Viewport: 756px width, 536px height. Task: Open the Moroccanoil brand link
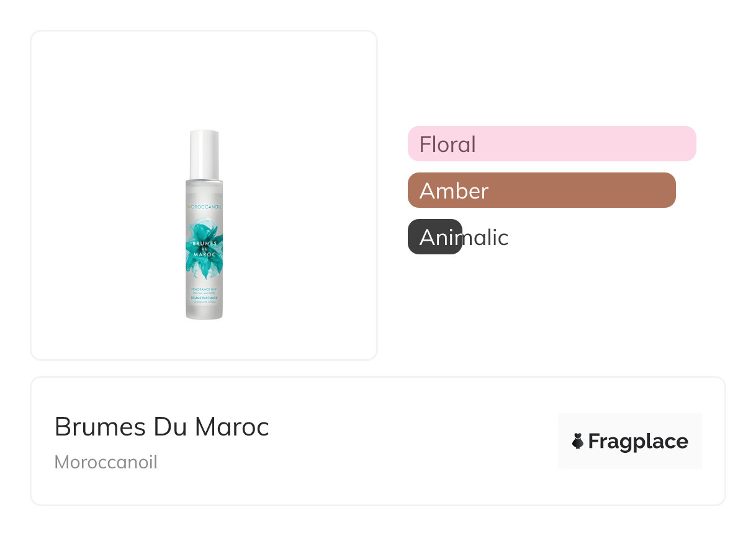106,462
